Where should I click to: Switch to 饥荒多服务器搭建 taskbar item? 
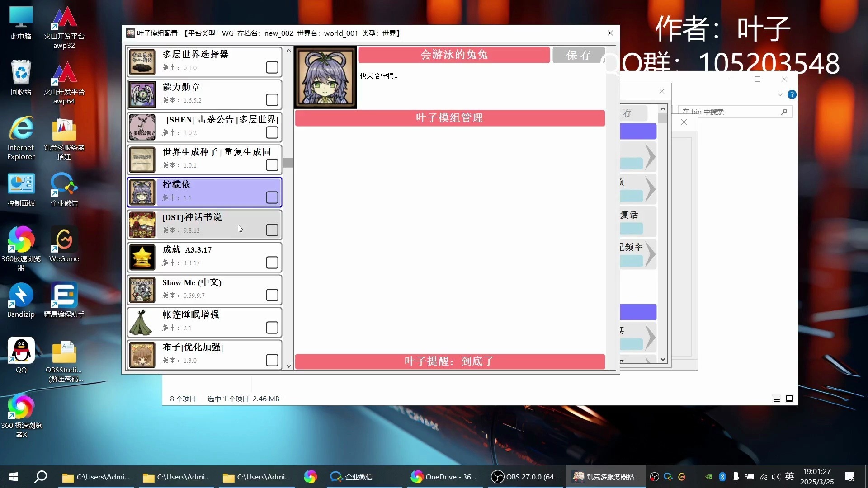[606, 477]
